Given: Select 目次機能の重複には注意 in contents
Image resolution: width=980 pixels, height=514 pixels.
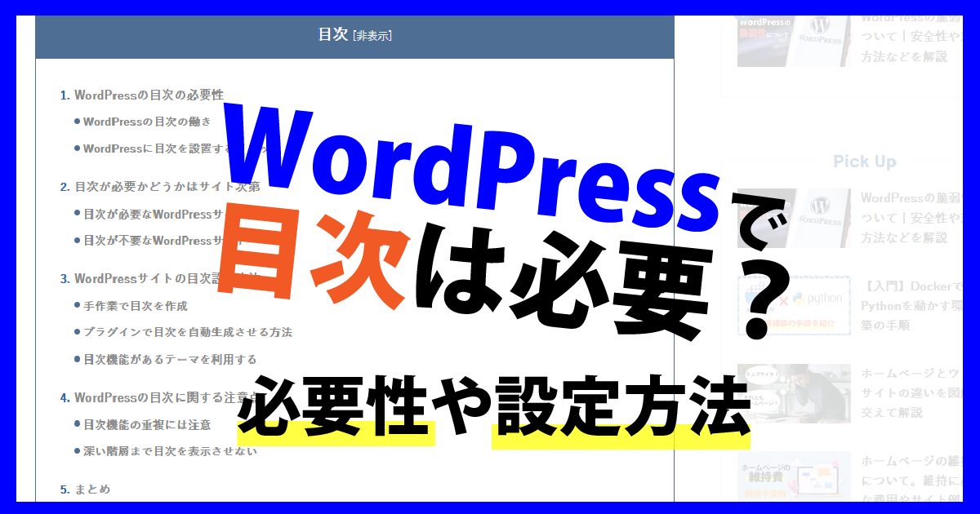Looking at the screenshot, I should pyautogui.click(x=146, y=424).
